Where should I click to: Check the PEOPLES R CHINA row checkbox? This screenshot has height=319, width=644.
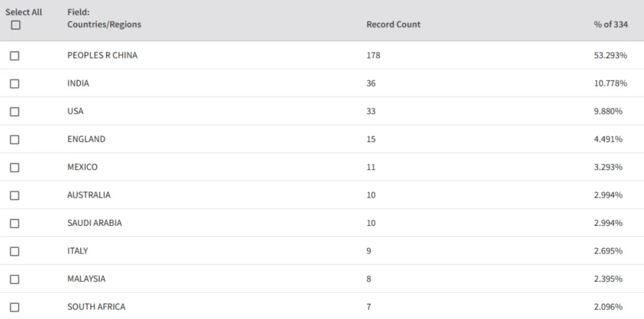[14, 55]
